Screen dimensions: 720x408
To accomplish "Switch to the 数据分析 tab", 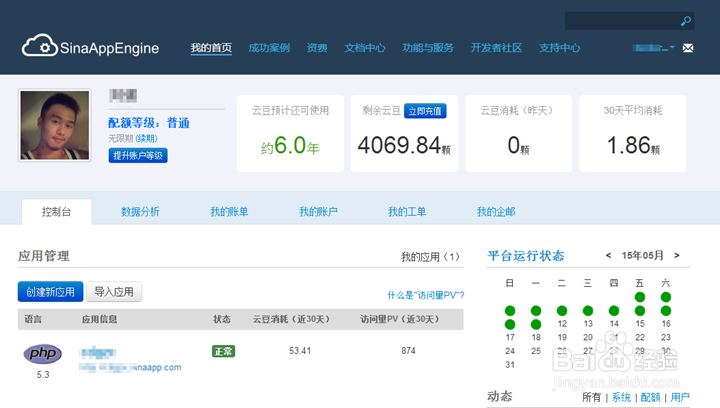I will [x=140, y=212].
